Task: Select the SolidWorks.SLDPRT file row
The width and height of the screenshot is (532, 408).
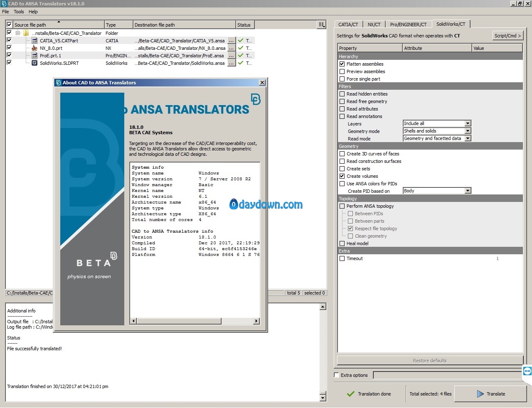Action: pyautogui.click(x=130, y=63)
